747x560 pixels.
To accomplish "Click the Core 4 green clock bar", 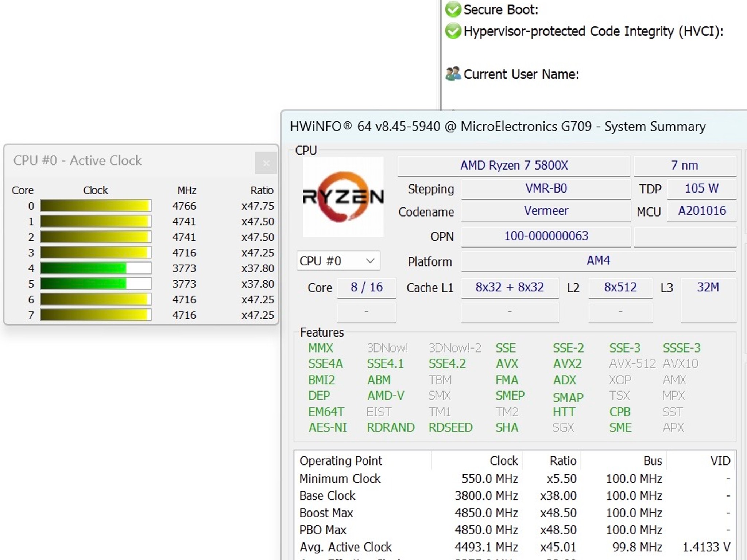I will coord(96,268).
